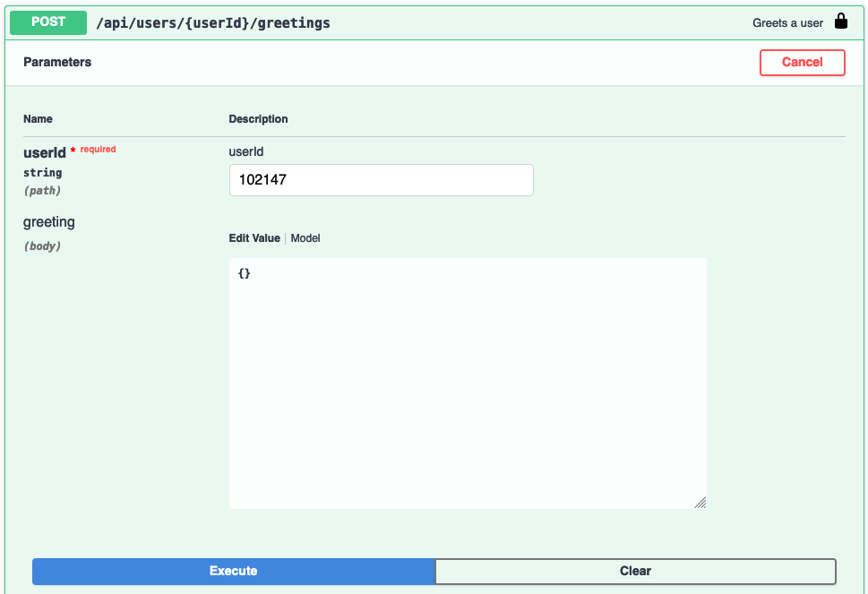Click the green POST method badge

(x=47, y=22)
